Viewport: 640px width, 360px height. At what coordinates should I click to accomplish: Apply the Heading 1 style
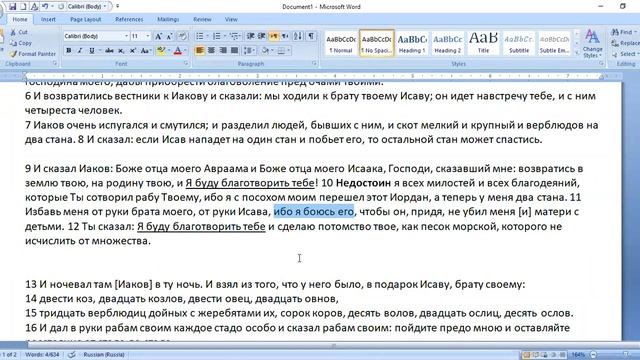coord(412,43)
